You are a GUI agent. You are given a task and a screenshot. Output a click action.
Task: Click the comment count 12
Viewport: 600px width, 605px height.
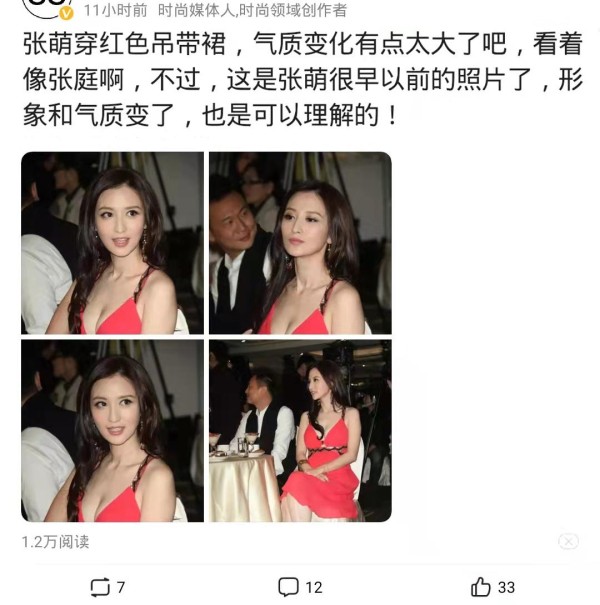tap(314, 588)
